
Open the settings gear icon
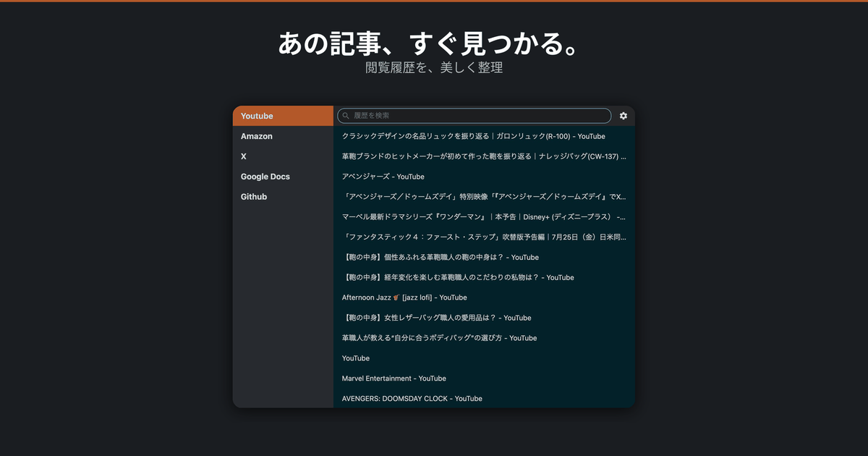pos(624,116)
